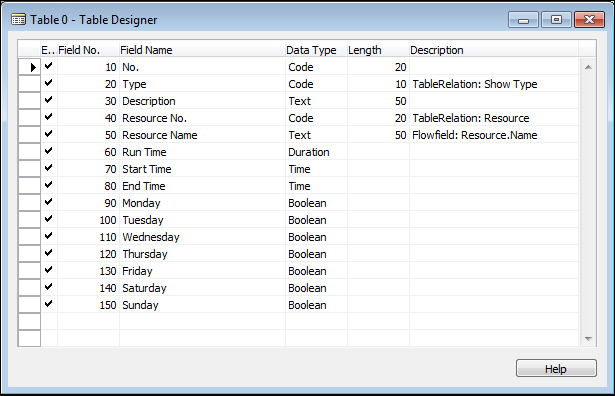Toggle Enabled checkmark for Resource Name field
The height and width of the screenshot is (396, 615).
point(49,134)
